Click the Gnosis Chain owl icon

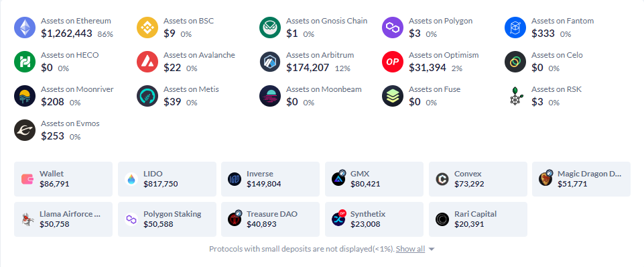coord(270,28)
